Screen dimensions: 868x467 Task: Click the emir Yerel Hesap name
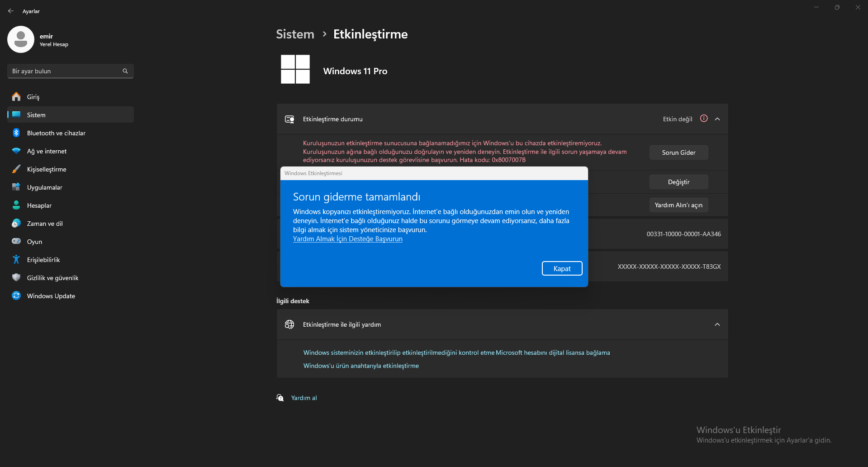54,40
